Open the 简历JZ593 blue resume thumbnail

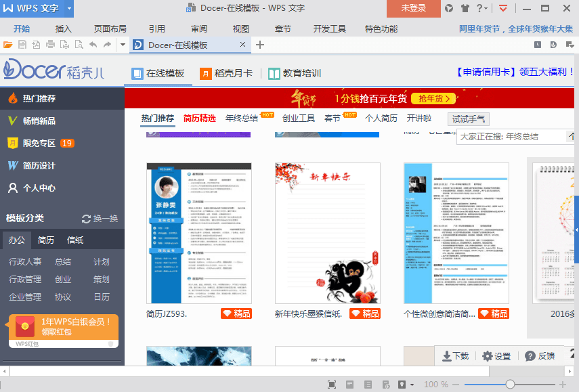point(199,234)
